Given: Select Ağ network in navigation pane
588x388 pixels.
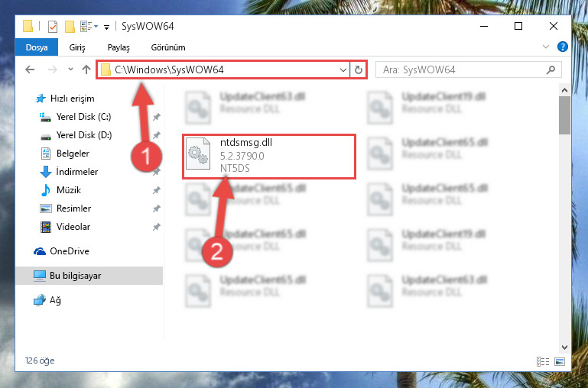Looking at the screenshot, I should click(55, 300).
